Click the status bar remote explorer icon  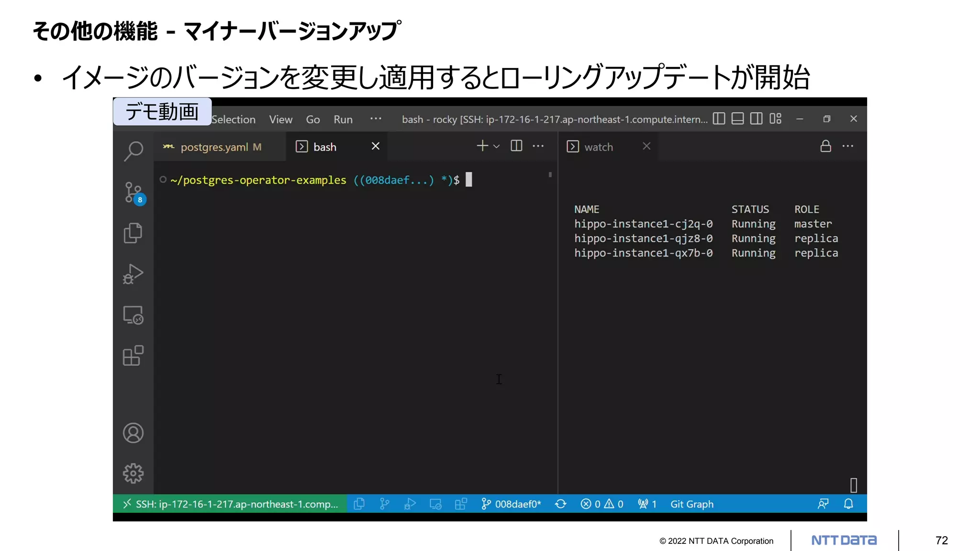click(x=435, y=504)
